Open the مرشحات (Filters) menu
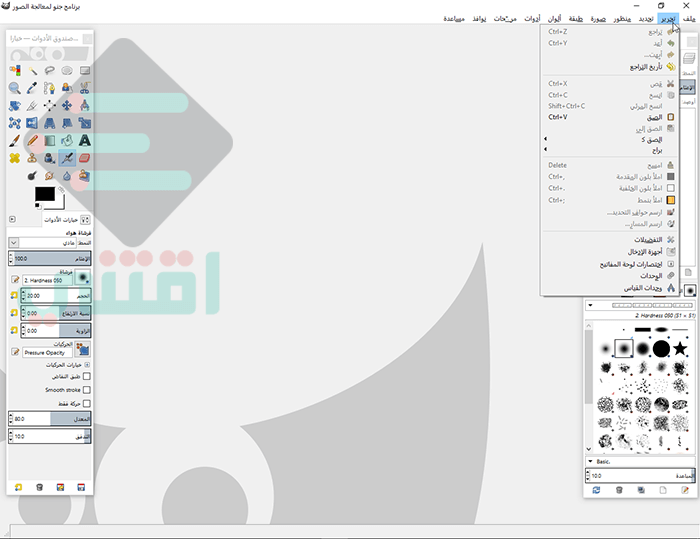 point(505,19)
